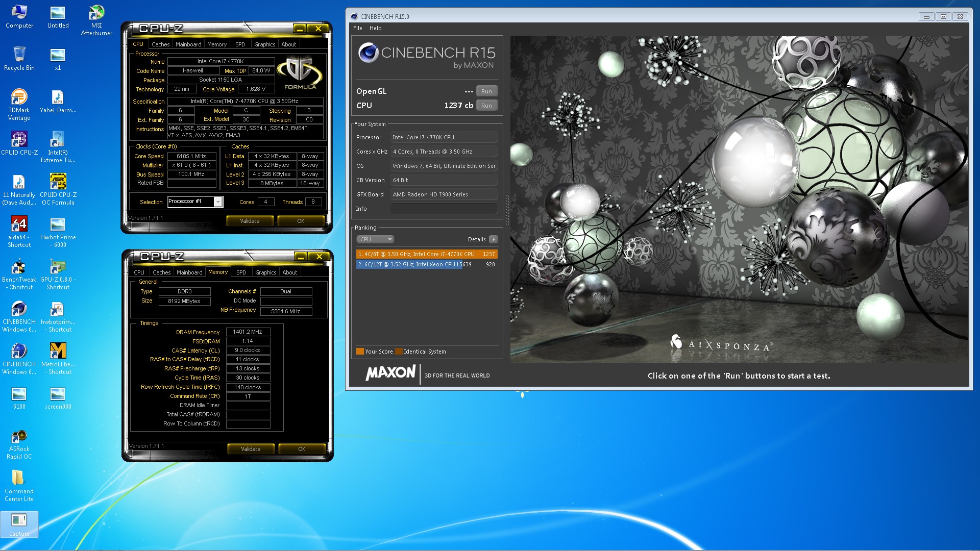Click the Core Voltage 1.628 V value
980x551 pixels.
pos(256,89)
